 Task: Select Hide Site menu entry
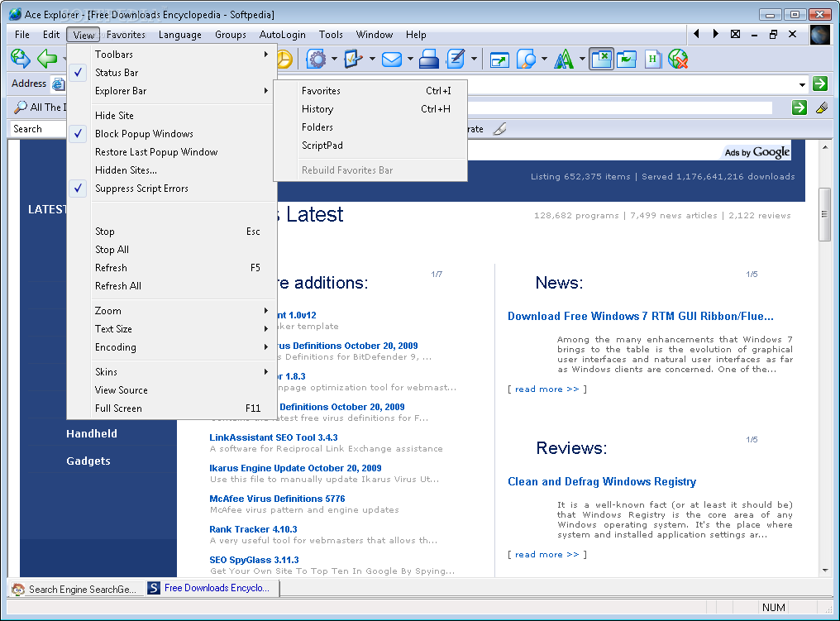[172, 115]
